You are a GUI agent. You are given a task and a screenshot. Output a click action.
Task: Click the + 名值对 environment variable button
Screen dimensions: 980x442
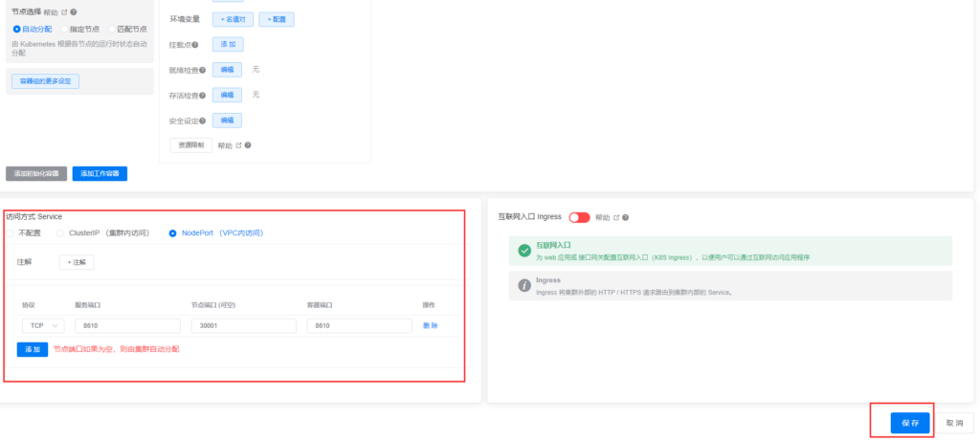coord(231,19)
